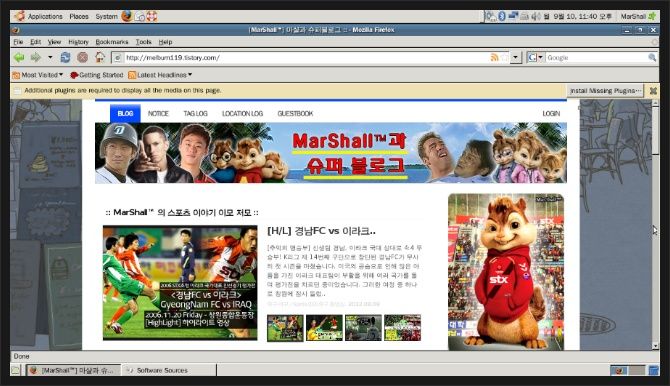This screenshot has height=386, width=670.
Task: Click the help lifesaver icon in top panel
Action: [x=152, y=16]
